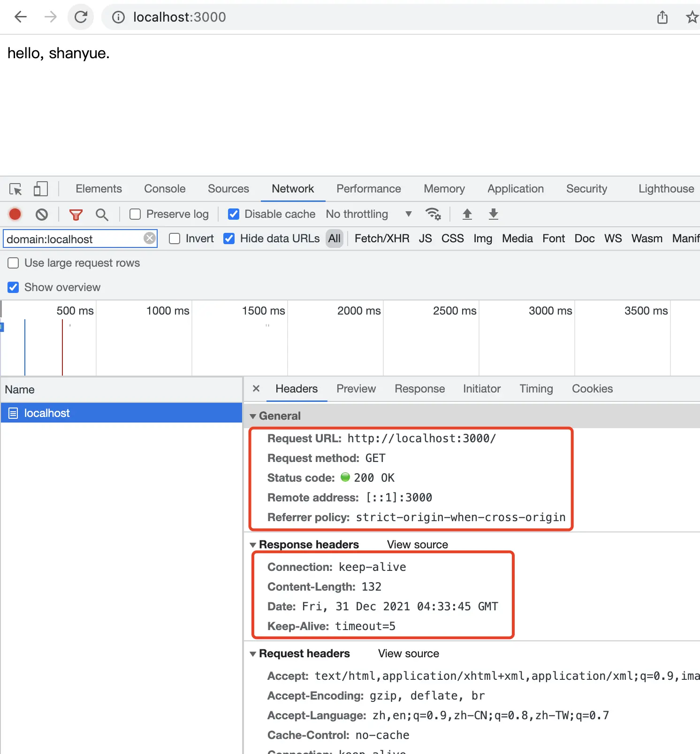Open the Lighthouse panel
The width and height of the screenshot is (700, 754).
666,189
